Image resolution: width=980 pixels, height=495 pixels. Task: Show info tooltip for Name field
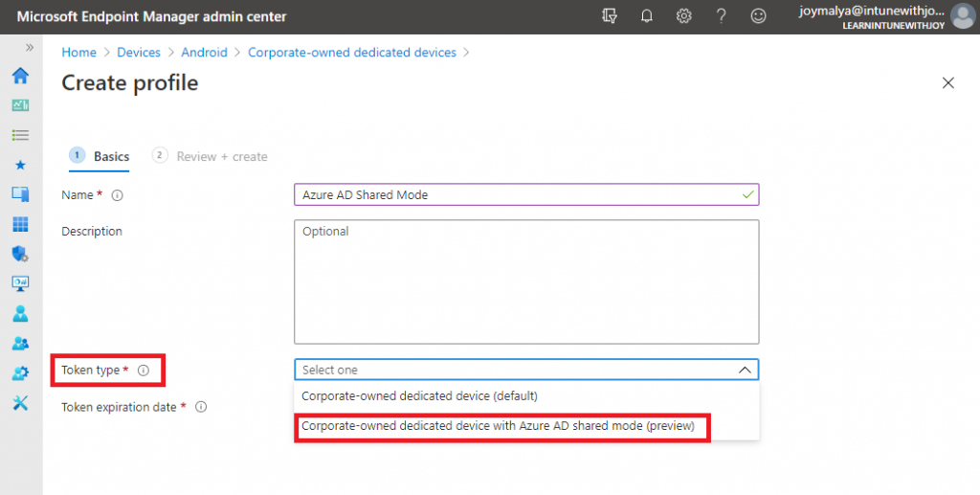[x=117, y=195]
